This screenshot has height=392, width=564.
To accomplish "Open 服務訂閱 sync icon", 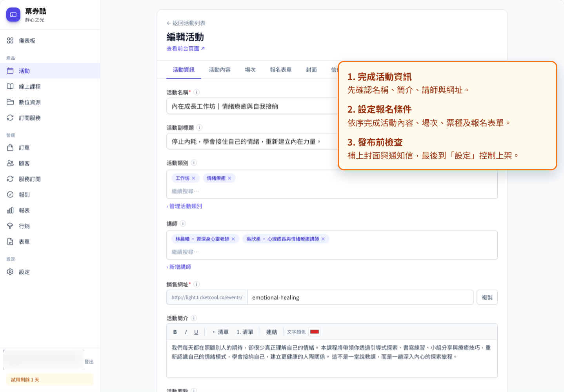I will (x=10, y=179).
